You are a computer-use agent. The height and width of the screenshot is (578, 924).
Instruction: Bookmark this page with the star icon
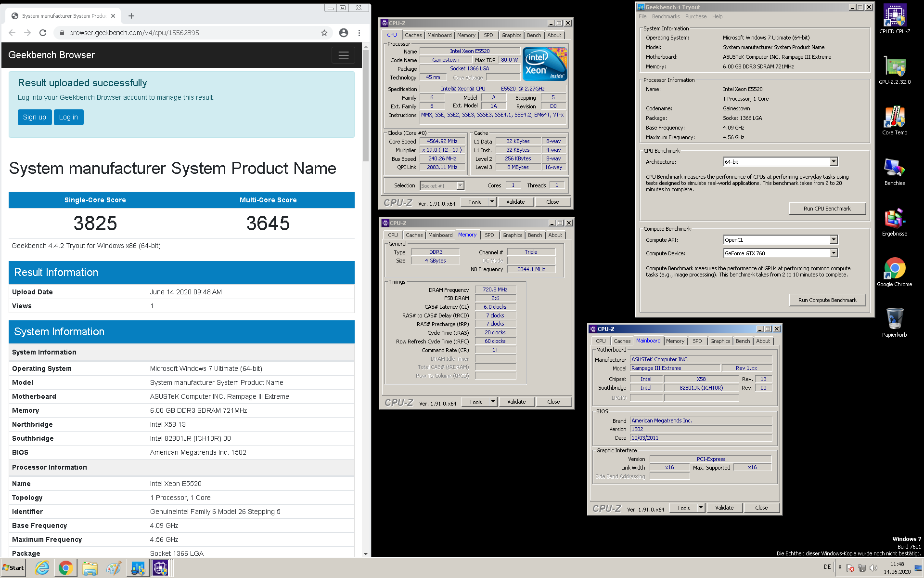pos(324,33)
